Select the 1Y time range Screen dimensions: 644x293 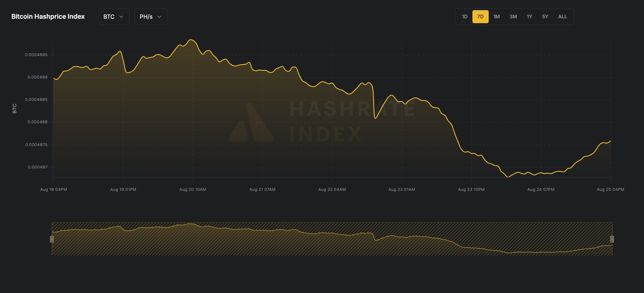[529, 17]
